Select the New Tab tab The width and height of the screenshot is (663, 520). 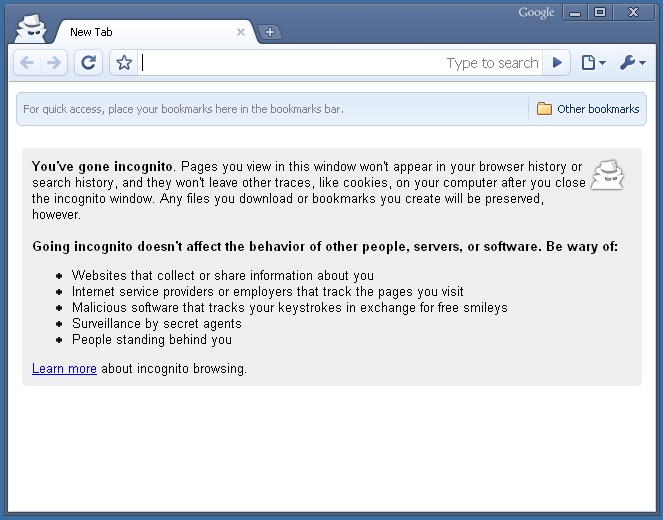pos(156,32)
